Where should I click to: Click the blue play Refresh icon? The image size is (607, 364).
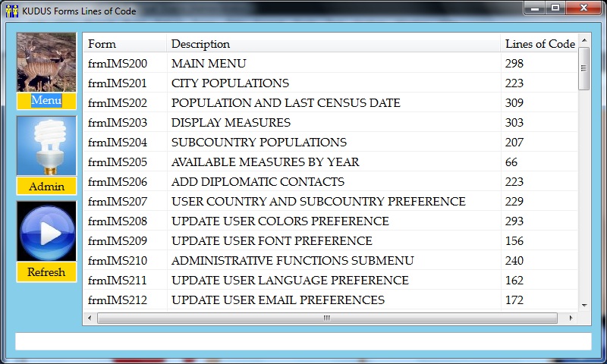(x=46, y=231)
